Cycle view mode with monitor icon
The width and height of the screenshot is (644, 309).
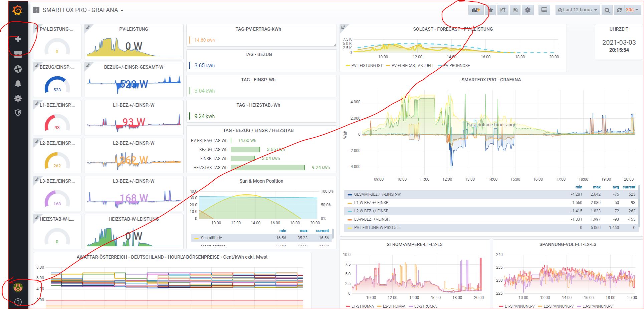tap(544, 10)
